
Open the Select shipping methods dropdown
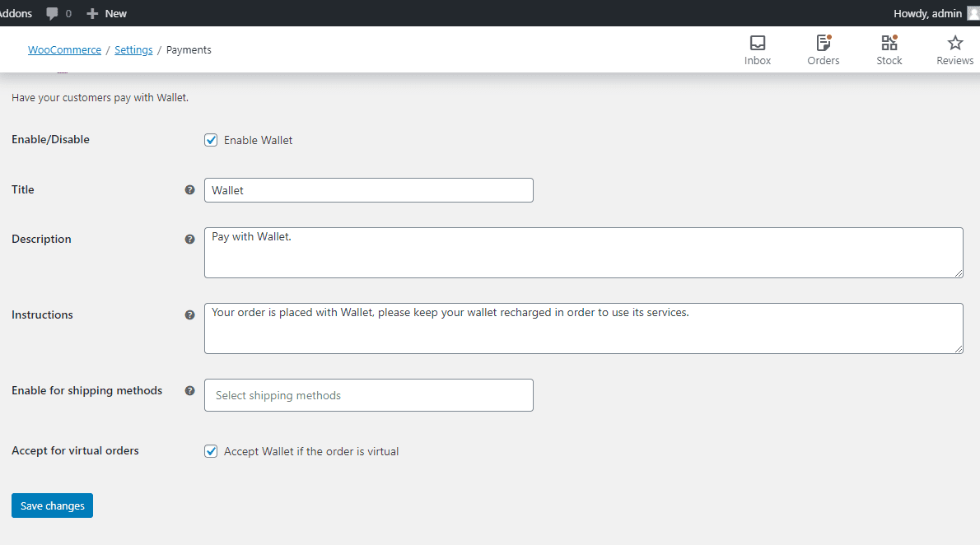(x=368, y=395)
